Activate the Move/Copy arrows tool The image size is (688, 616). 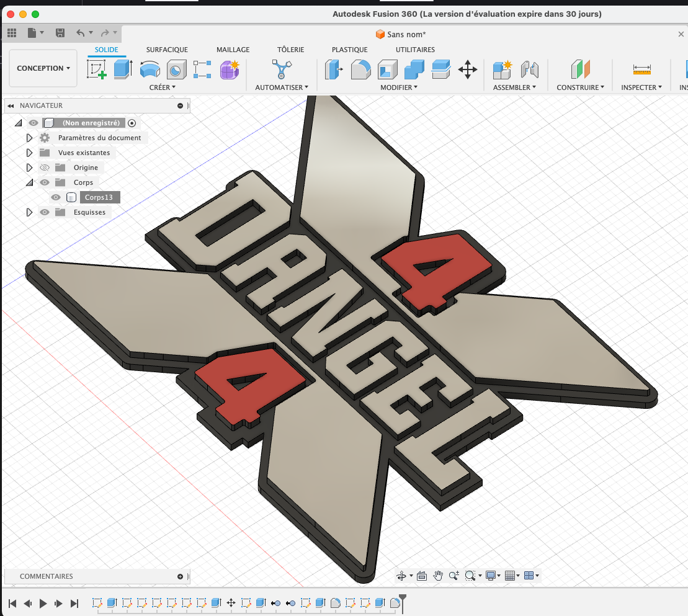467,69
